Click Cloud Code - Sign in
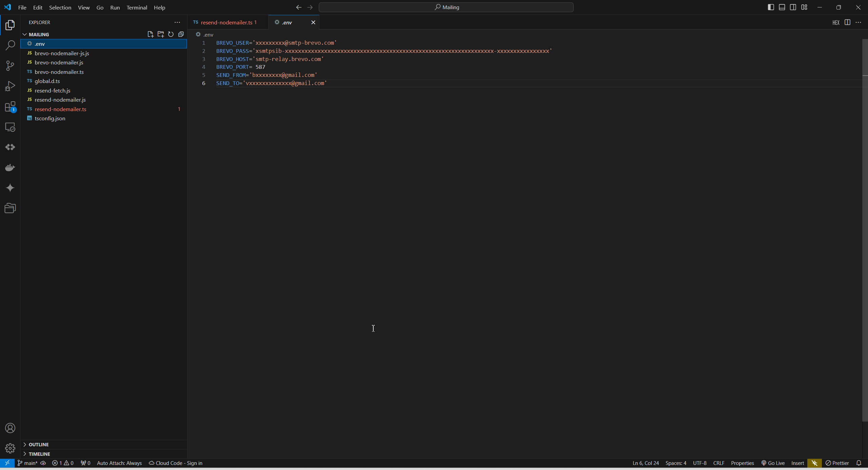 click(176, 463)
